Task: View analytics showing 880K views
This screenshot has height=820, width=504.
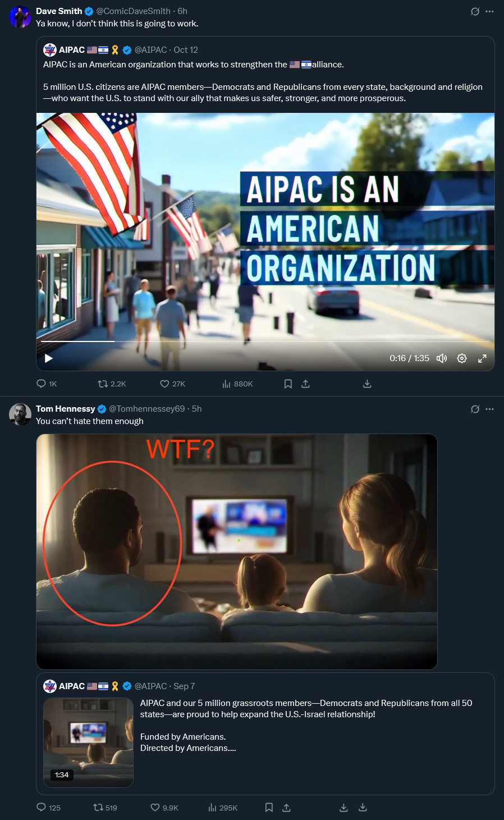Action: pyautogui.click(x=237, y=384)
